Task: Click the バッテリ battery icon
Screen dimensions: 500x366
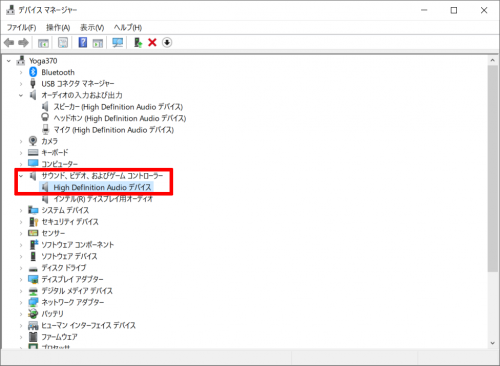Action: (33, 313)
